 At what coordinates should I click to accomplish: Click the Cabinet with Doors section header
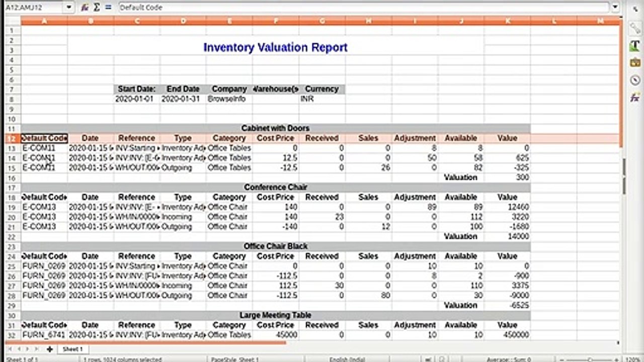pos(275,128)
